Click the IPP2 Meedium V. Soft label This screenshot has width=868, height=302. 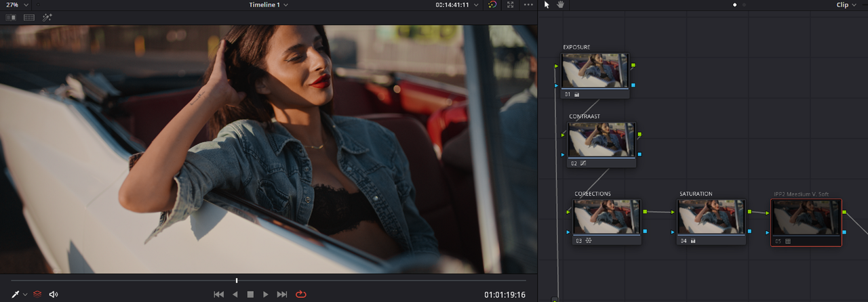coord(801,194)
